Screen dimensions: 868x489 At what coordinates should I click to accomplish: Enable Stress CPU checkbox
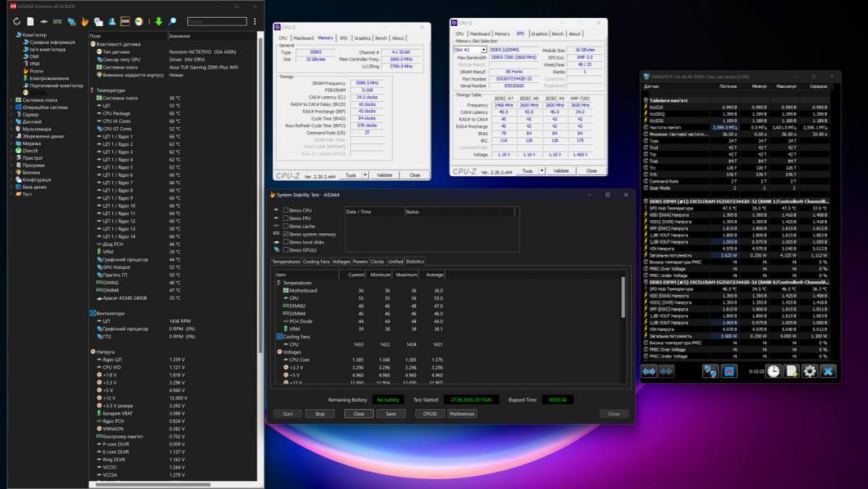pyautogui.click(x=286, y=210)
